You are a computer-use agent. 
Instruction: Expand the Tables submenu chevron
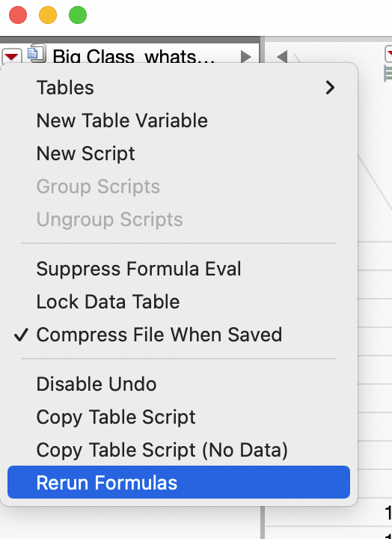330,88
